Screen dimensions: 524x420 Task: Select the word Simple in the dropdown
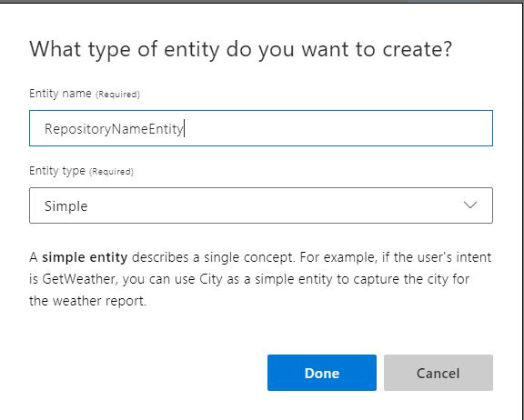[65, 206]
